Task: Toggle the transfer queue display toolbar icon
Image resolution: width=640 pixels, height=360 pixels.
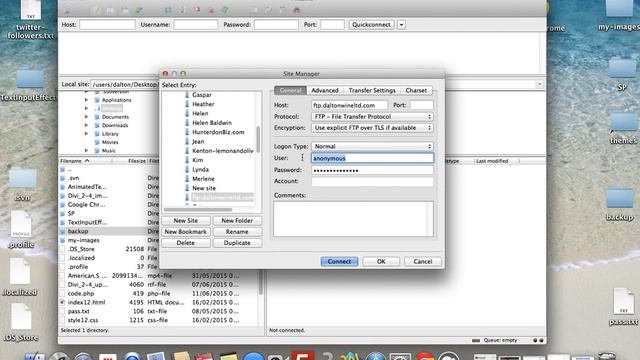Action: [139, 10]
